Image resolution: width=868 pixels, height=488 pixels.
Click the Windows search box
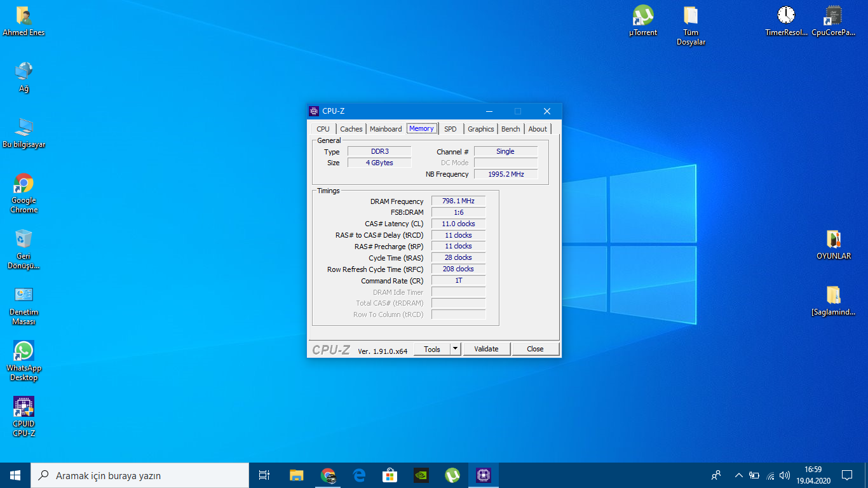[x=140, y=475]
